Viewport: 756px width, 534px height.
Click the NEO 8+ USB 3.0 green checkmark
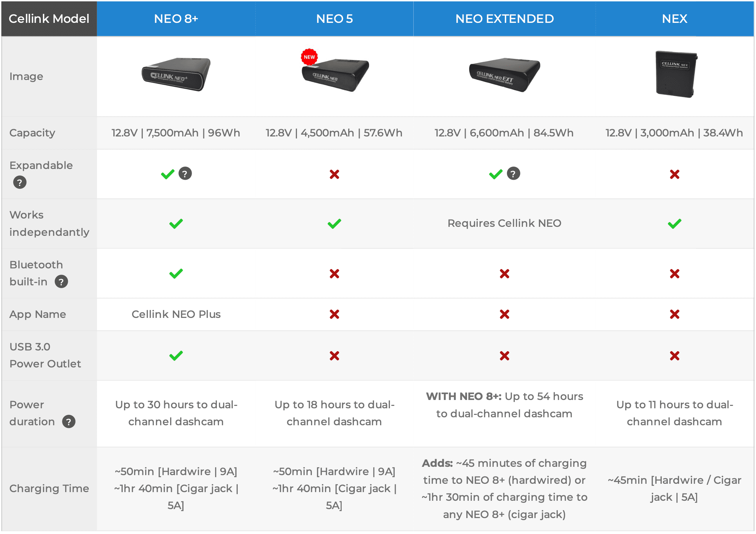pyautogui.click(x=176, y=356)
